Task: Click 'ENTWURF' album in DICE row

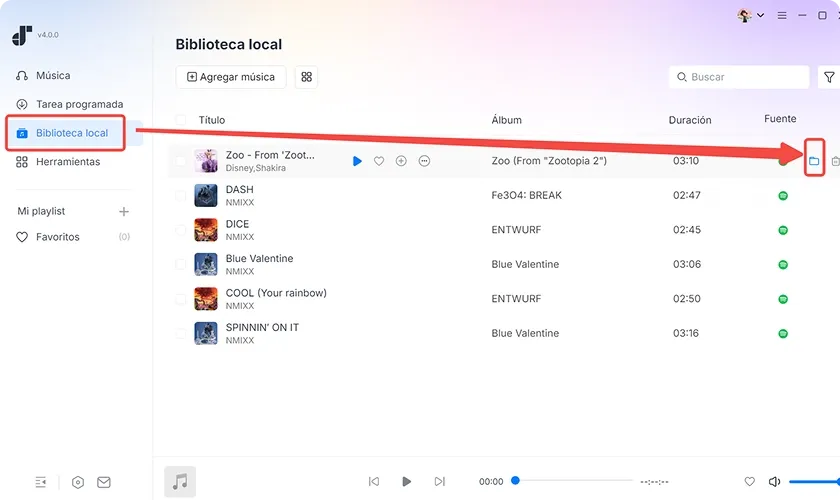Action: [516, 230]
